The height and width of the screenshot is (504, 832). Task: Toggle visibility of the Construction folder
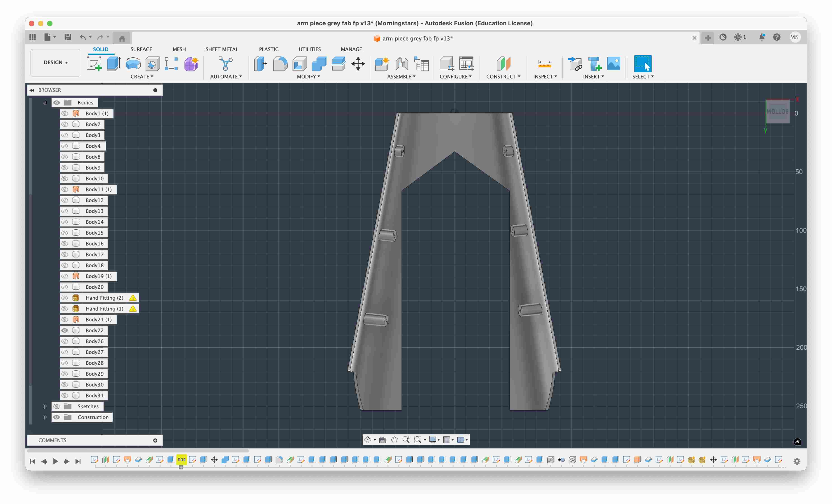coord(56,417)
